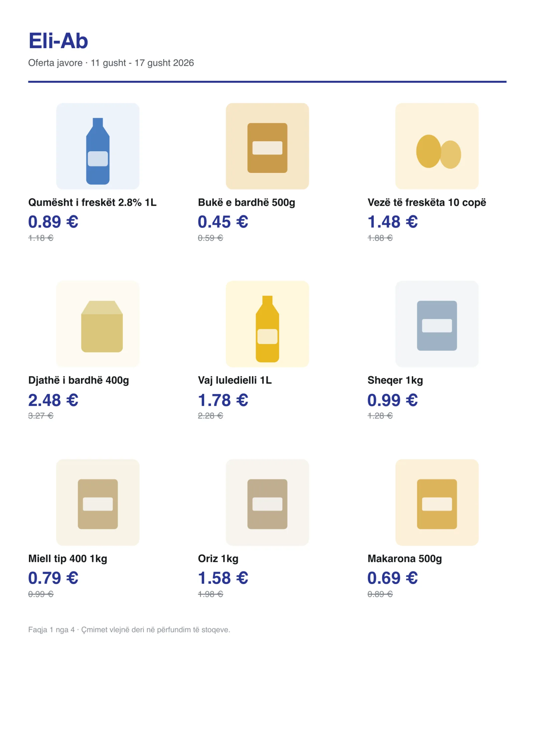The width and height of the screenshot is (534, 756).
Task: Click the 2.48 € price of white cheese
Action: [53, 400]
